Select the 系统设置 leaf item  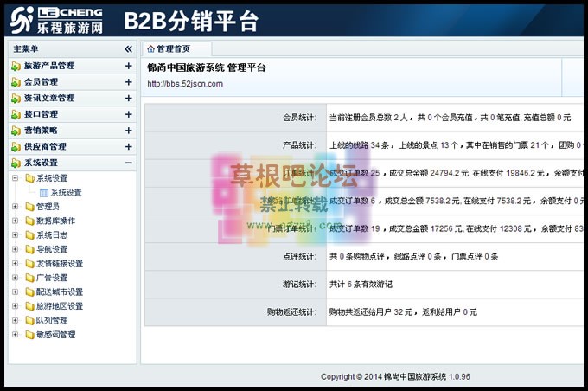point(67,193)
